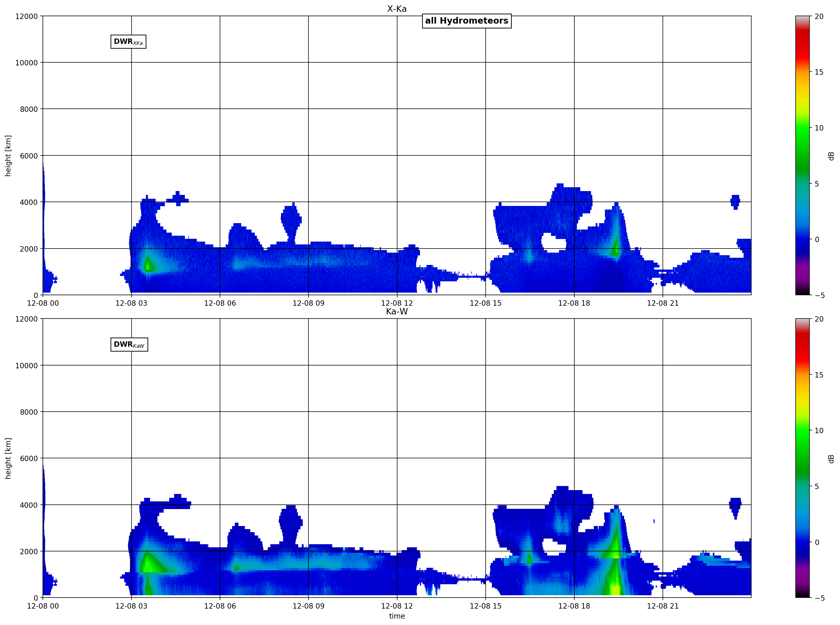
Task: Click the "5" tick on the bottom colorbar
Action: tap(817, 487)
